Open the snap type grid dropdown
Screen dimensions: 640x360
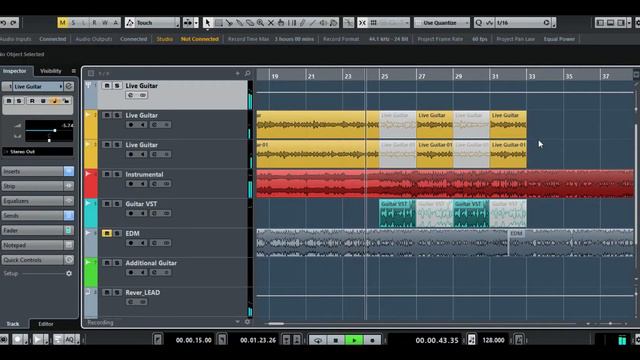(x=389, y=23)
